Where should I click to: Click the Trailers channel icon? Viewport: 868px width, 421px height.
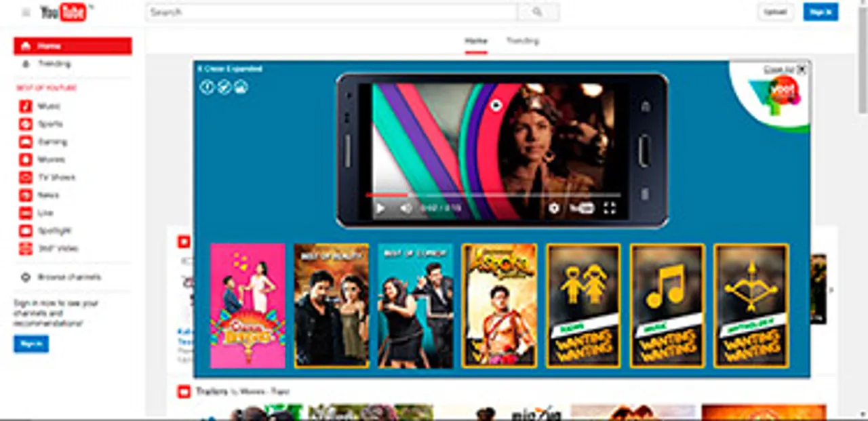coord(184,391)
